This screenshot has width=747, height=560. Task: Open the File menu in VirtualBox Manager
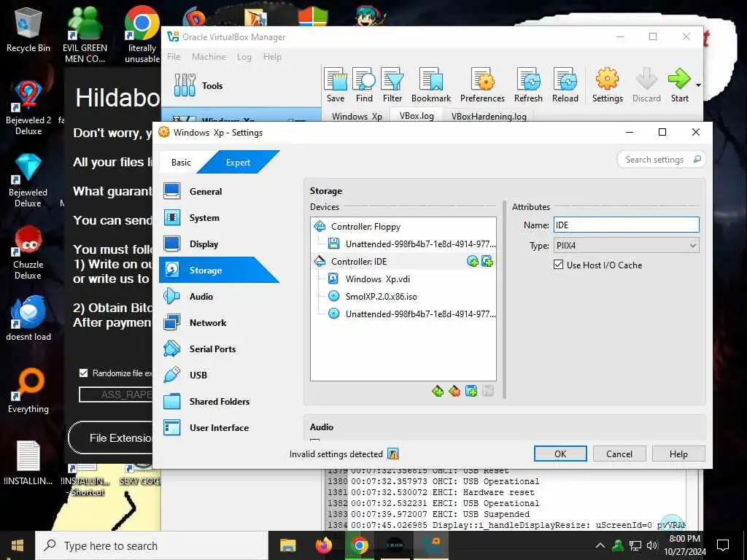[x=174, y=57]
